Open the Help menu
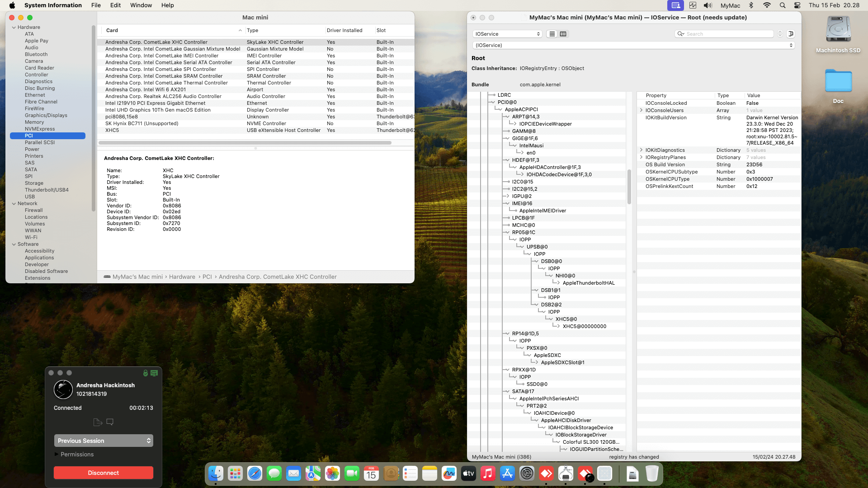 pyautogui.click(x=168, y=5)
